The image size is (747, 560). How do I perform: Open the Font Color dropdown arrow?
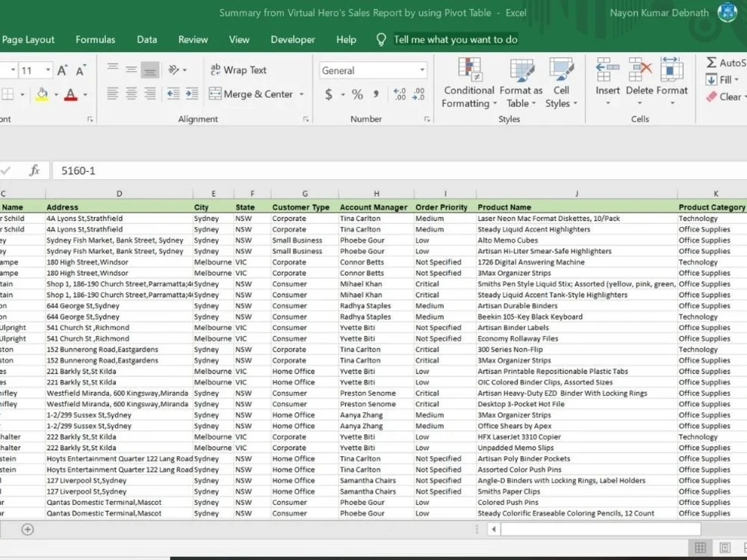click(x=85, y=94)
